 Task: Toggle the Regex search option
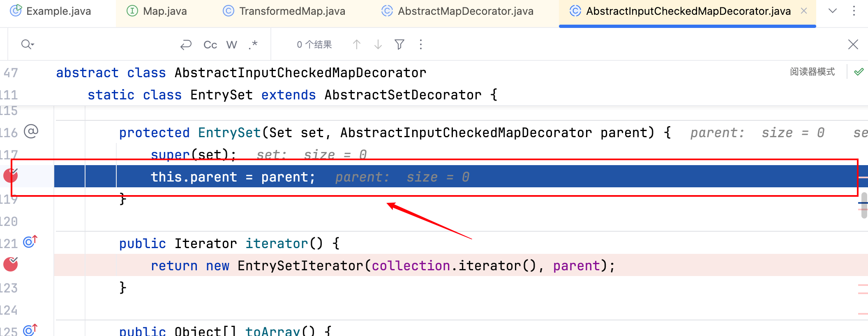[x=253, y=45]
